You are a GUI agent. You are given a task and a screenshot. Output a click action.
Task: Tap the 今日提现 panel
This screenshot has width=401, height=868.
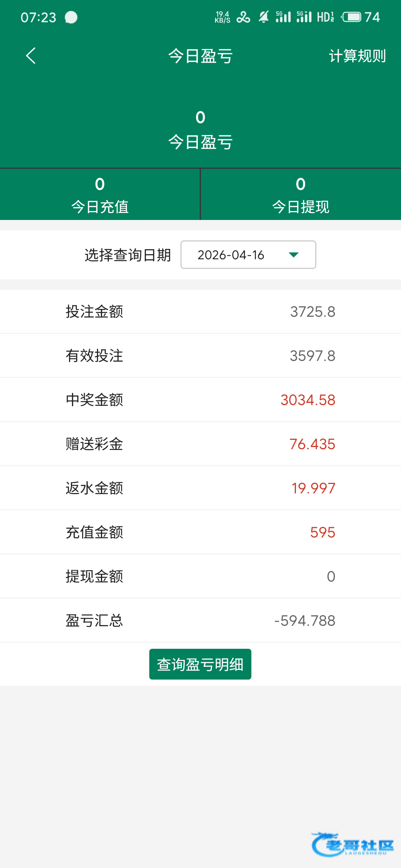(301, 195)
